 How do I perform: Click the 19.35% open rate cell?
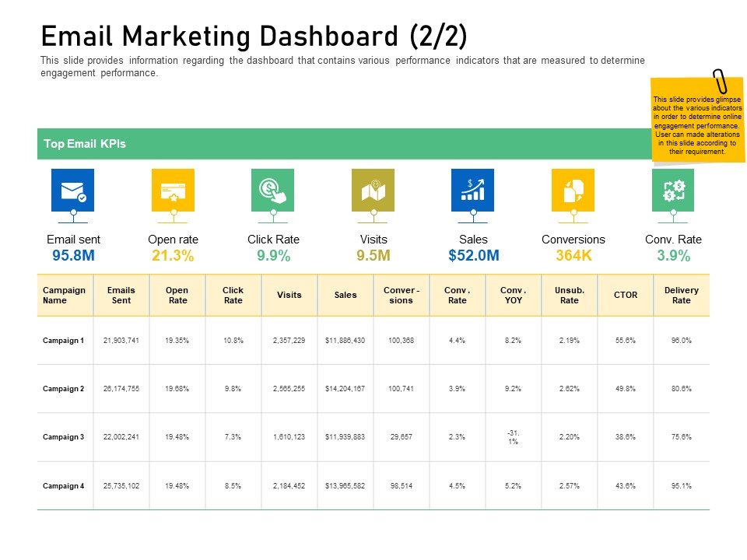click(177, 341)
